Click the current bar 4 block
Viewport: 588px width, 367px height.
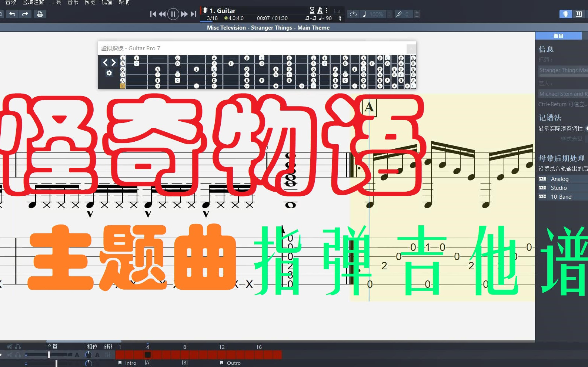(148, 355)
